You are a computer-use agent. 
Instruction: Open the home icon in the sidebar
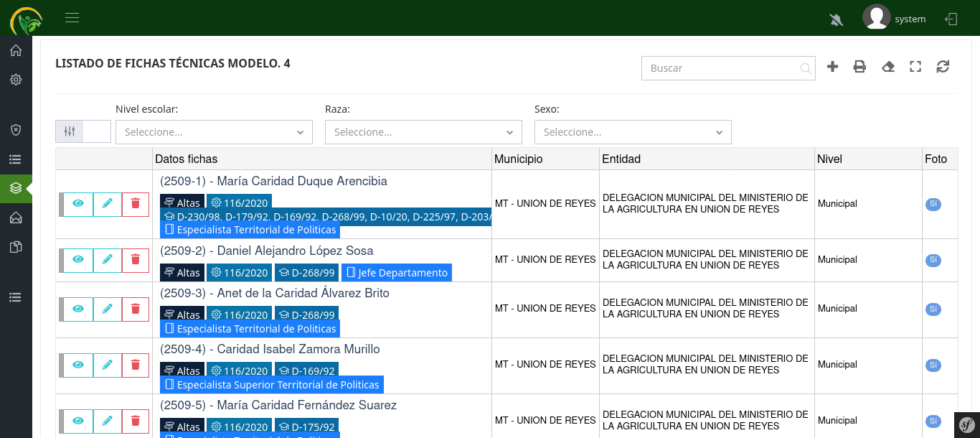(x=16, y=50)
